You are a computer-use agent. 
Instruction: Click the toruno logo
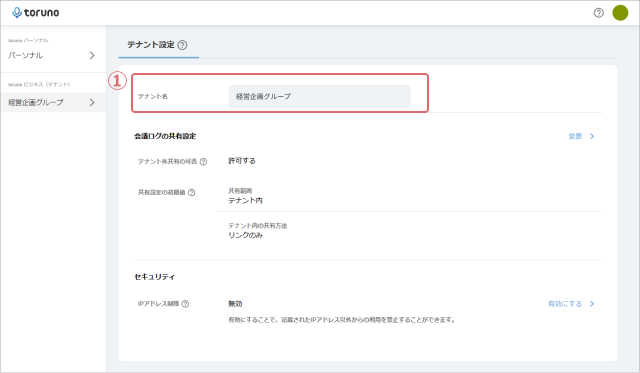pyautogui.click(x=36, y=13)
